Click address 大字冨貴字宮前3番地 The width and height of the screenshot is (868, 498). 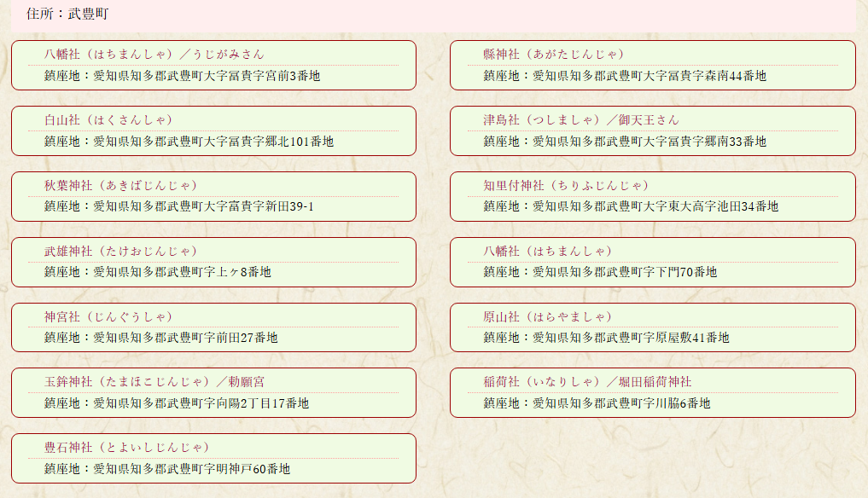[x=183, y=76]
